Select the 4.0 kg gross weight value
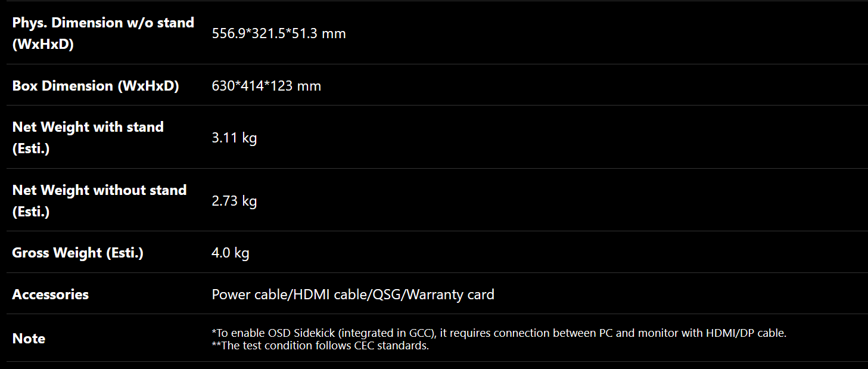Viewport: 868px width, 369px height. (230, 253)
